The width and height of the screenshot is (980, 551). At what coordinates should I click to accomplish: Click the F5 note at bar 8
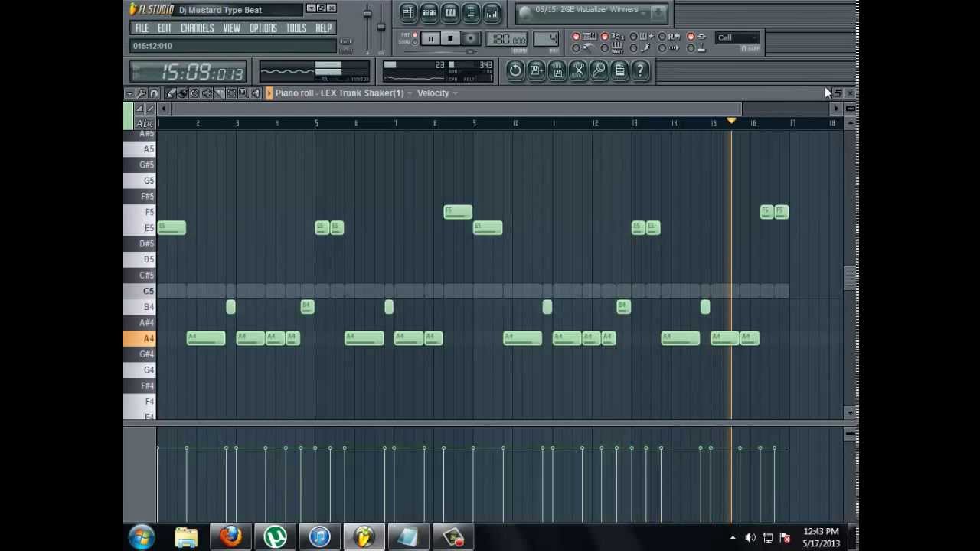458,212
